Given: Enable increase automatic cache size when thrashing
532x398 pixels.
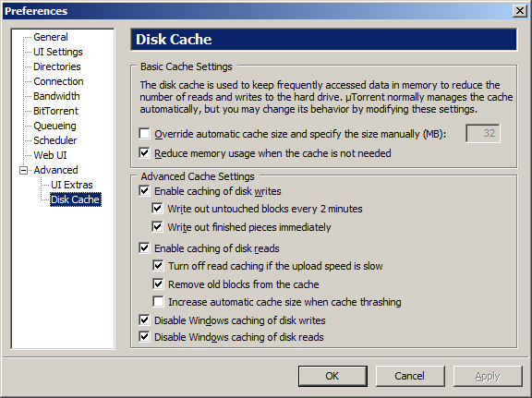Looking at the screenshot, I should (x=158, y=301).
